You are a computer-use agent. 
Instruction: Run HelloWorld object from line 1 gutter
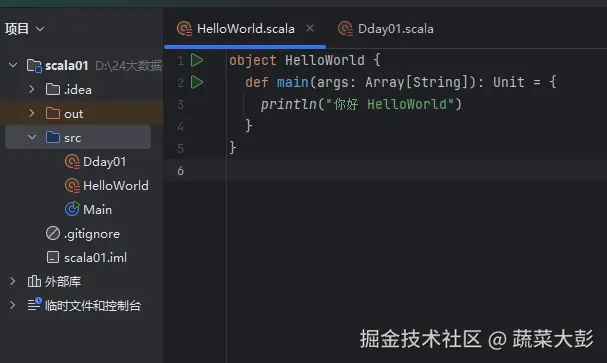(197, 60)
